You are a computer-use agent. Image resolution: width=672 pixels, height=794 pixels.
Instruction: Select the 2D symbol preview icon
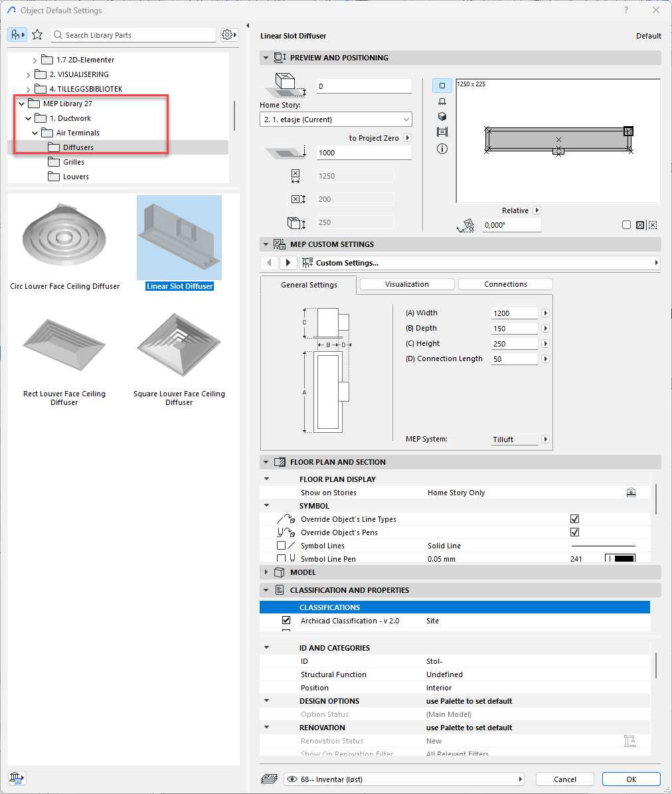coord(442,86)
